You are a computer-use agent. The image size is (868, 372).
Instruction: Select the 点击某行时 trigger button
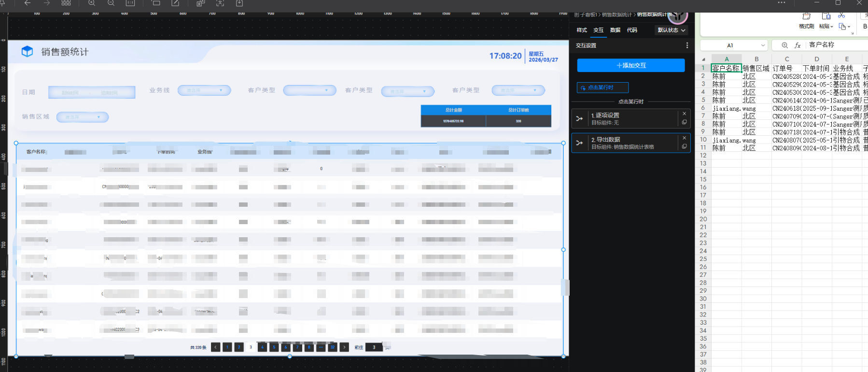pyautogui.click(x=602, y=87)
